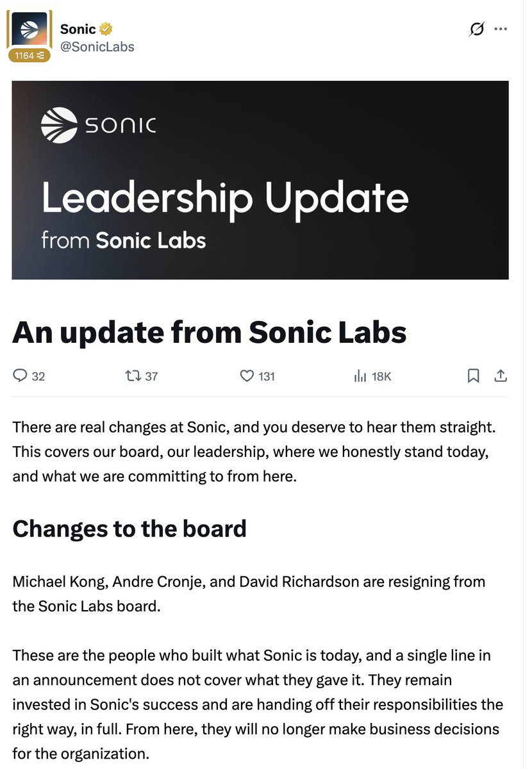Click the An update from Sonic Labs title
This screenshot has width=532, height=769.
coord(210,332)
